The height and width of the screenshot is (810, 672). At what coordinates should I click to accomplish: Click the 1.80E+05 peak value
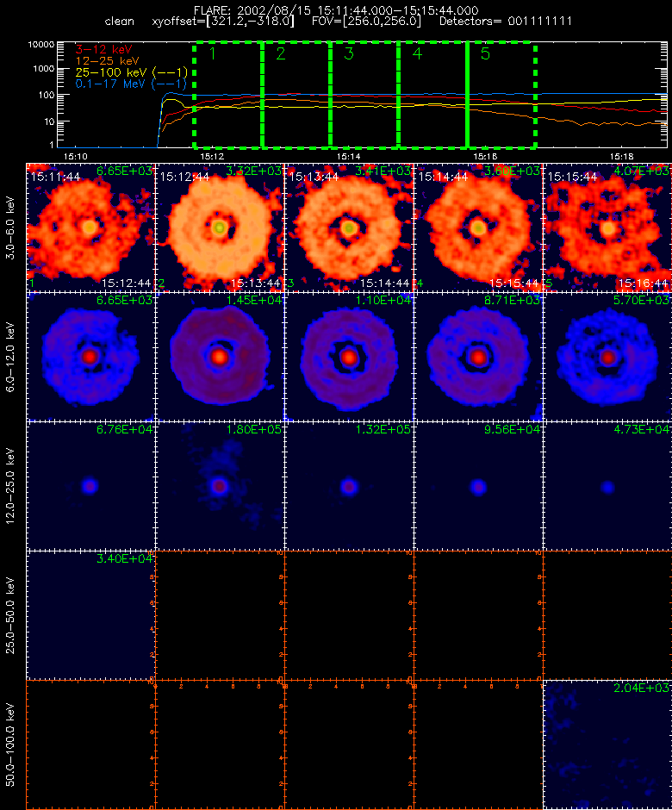[254, 429]
